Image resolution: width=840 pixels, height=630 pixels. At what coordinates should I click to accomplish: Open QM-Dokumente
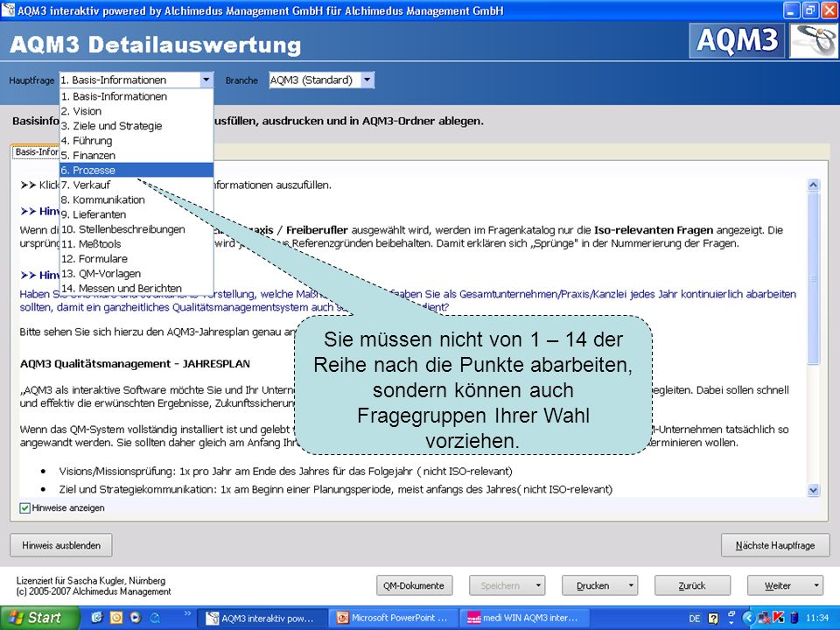tap(414, 585)
